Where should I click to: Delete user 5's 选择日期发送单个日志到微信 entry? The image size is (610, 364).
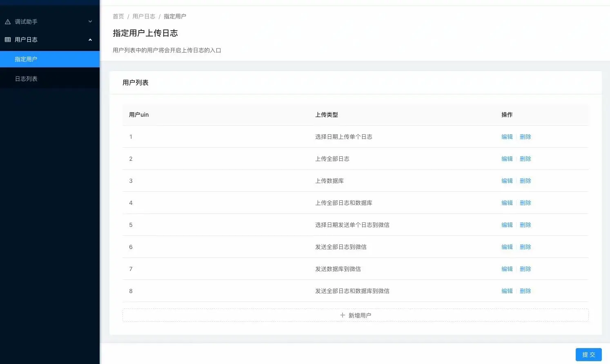[525, 225]
